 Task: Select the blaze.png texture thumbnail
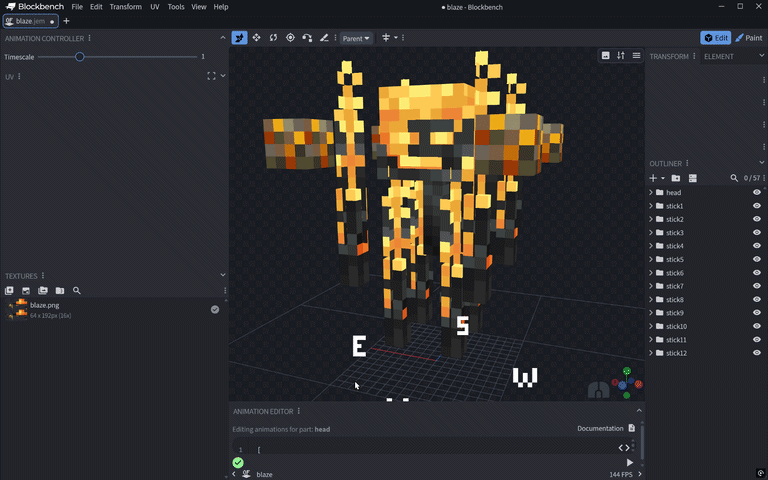tap(16, 310)
